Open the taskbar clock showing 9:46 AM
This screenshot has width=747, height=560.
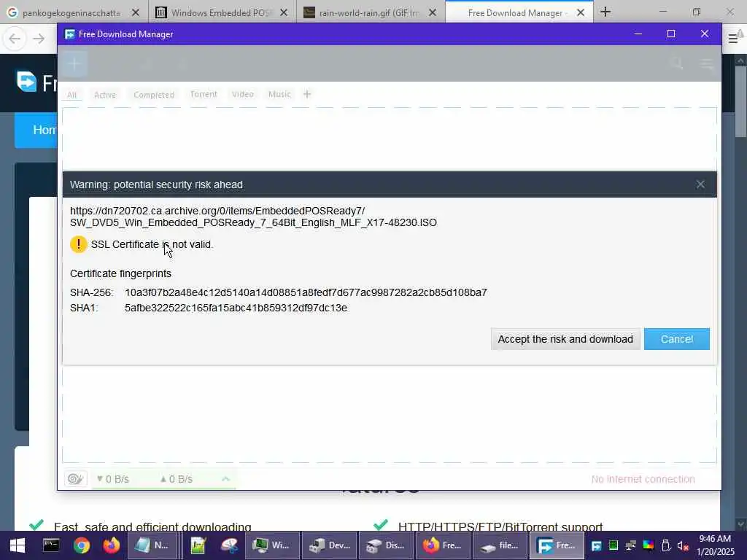[x=715, y=545]
